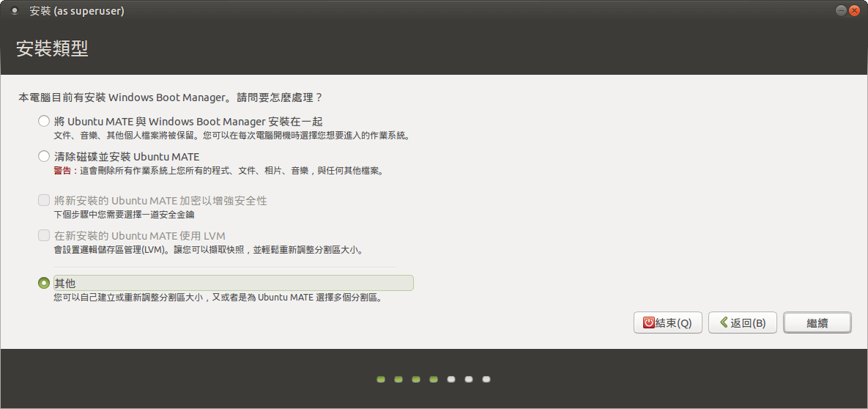The image size is (868, 409).
Task: Click the 清除磁碟並安裝 Ubuntu MATE label text
Action: tap(127, 157)
